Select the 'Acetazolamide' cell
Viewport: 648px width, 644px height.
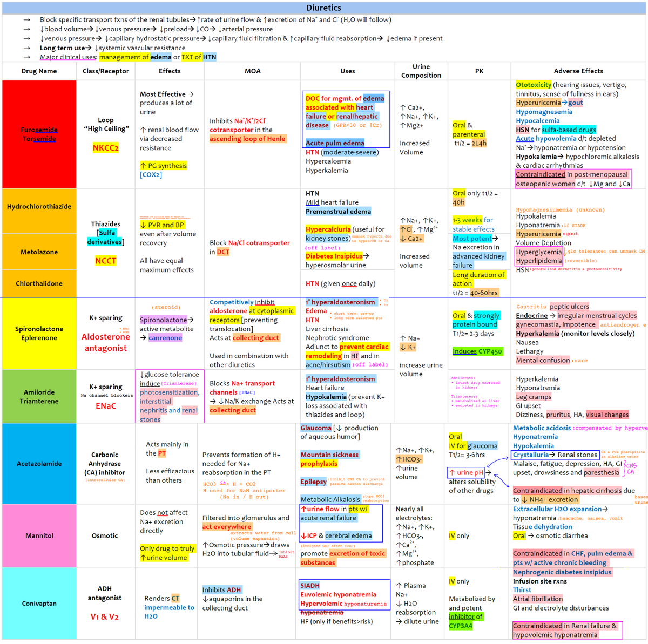[39, 464]
